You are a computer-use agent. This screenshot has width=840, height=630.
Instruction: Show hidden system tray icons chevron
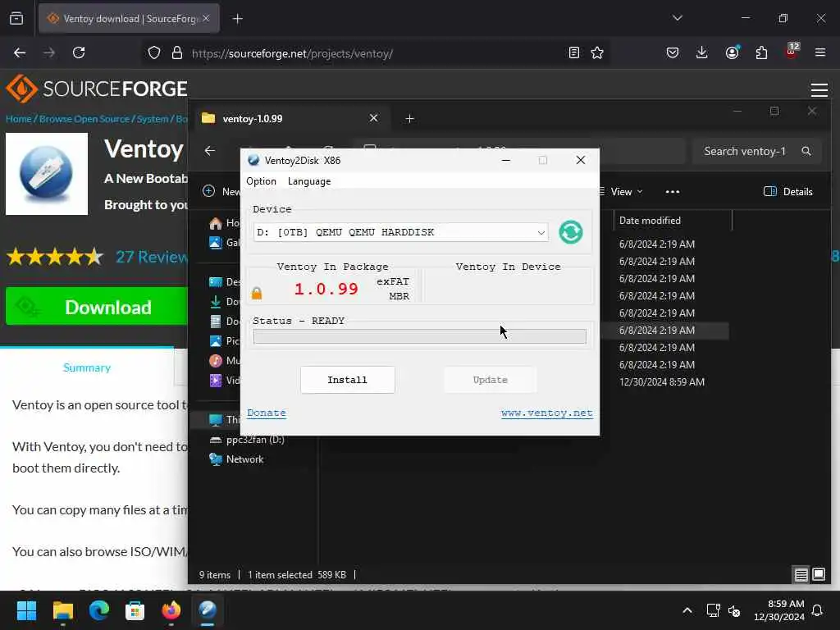(687, 610)
